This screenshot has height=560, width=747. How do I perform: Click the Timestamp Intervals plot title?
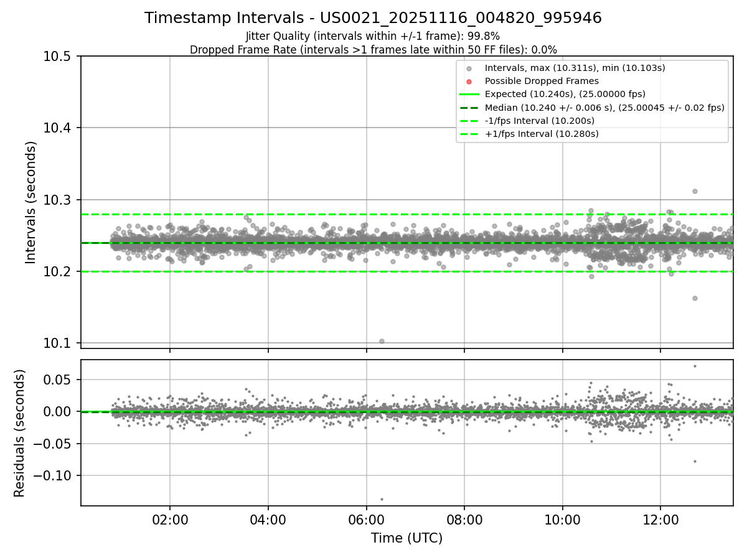pyautogui.click(x=373, y=18)
